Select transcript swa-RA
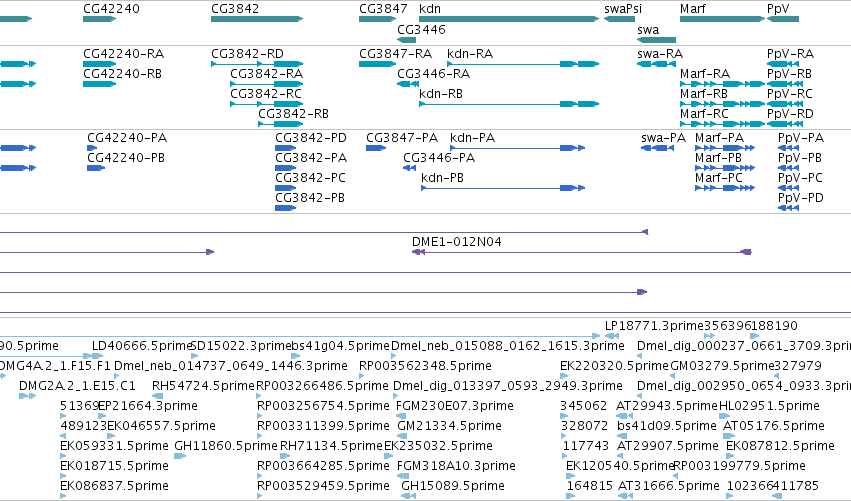Screen dimensions: 851x501 tap(657, 64)
